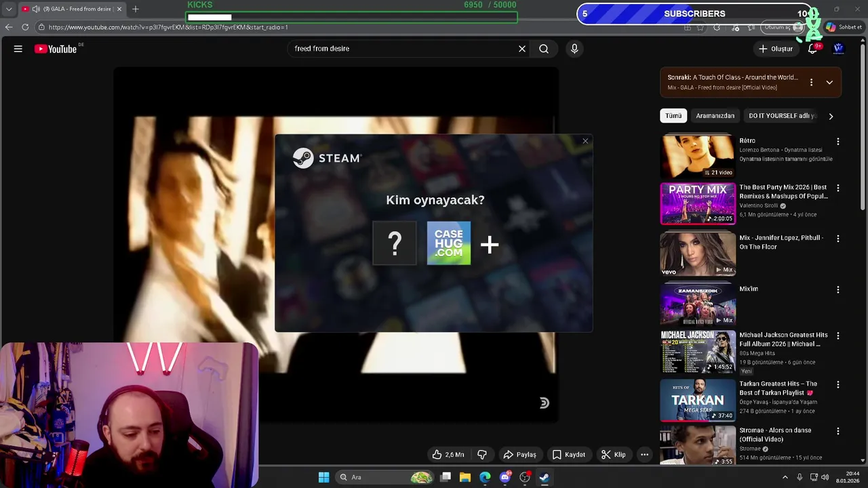Open Steam from the taskbar

point(544,477)
